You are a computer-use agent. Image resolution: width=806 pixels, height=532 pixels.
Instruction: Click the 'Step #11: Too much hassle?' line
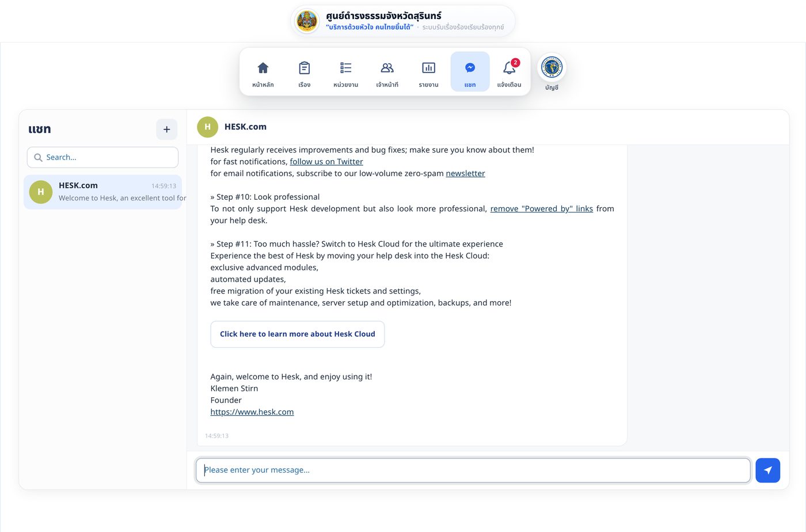[x=357, y=244]
